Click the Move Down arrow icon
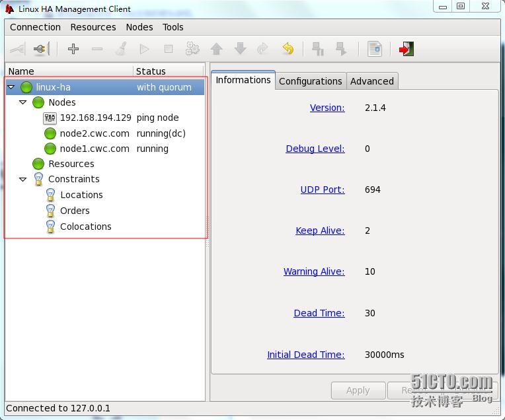505x420 pixels. click(240, 49)
